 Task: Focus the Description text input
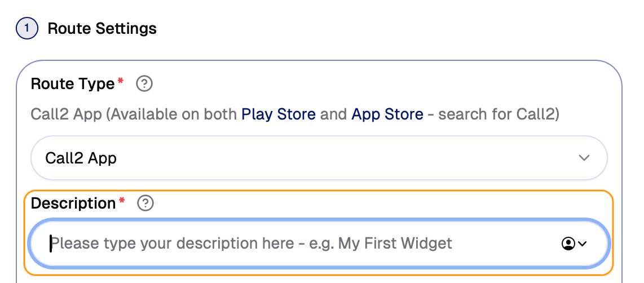(299, 244)
